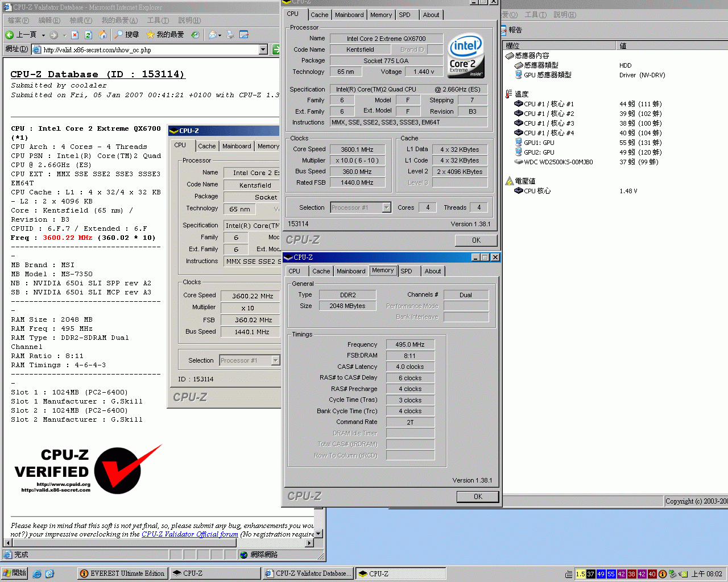728x582 pixels.
Task: Click the orange EVEREST info tray icon
Action: coord(662,574)
